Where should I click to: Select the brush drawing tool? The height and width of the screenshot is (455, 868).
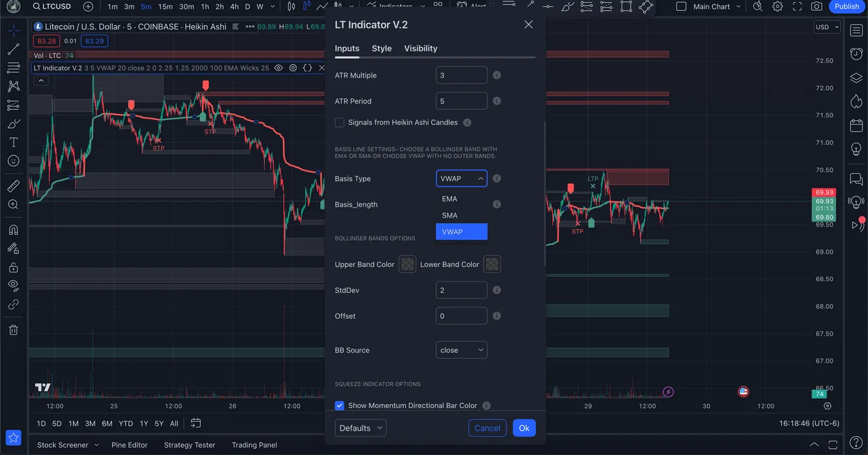[14, 124]
